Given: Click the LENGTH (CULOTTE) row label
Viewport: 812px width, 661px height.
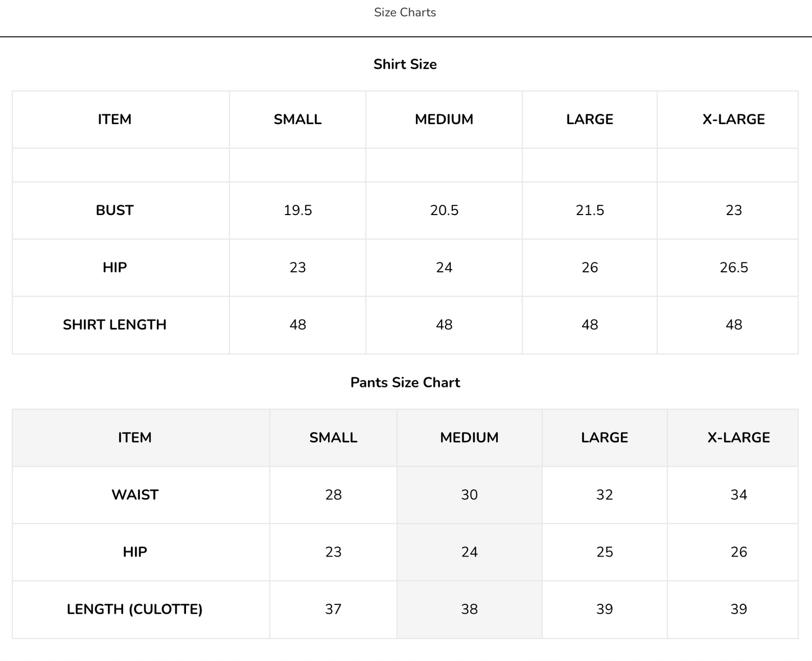Looking at the screenshot, I should click(135, 609).
